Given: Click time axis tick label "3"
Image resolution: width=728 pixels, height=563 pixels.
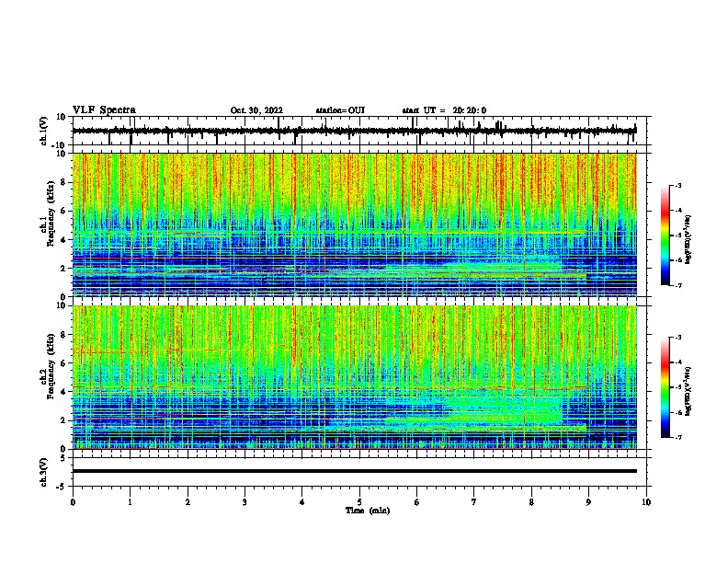Looking at the screenshot, I should pos(245,502).
